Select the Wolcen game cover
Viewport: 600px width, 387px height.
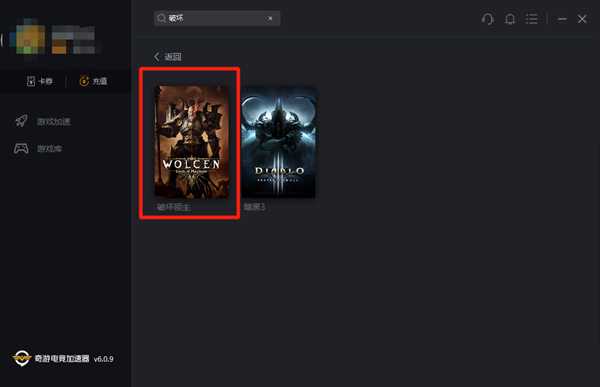click(x=191, y=142)
